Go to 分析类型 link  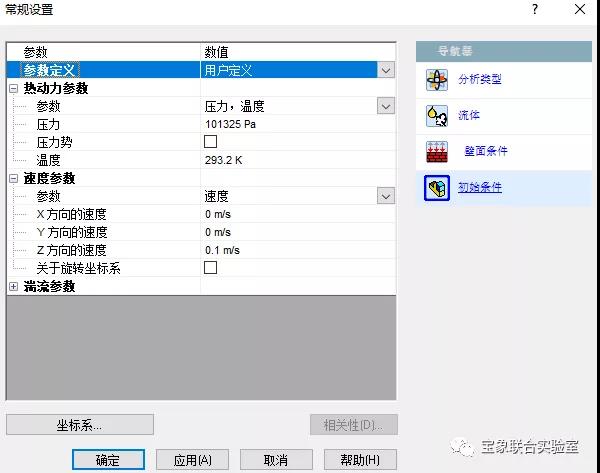point(480,80)
